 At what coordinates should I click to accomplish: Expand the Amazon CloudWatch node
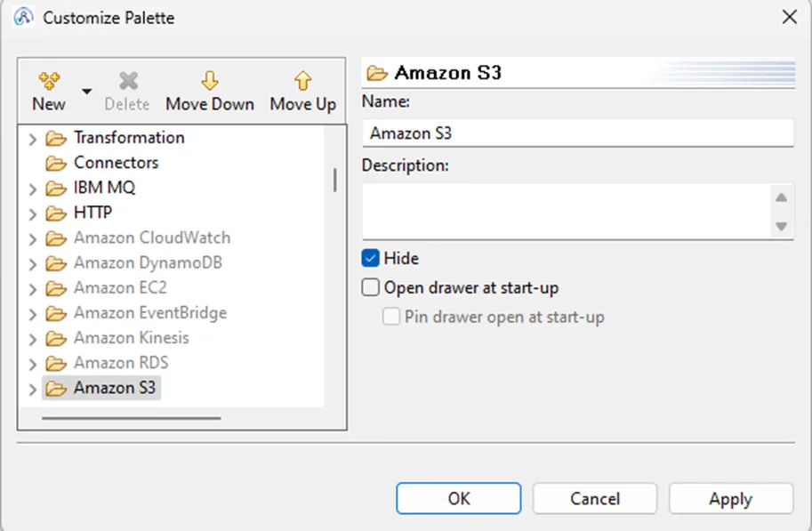(33, 239)
